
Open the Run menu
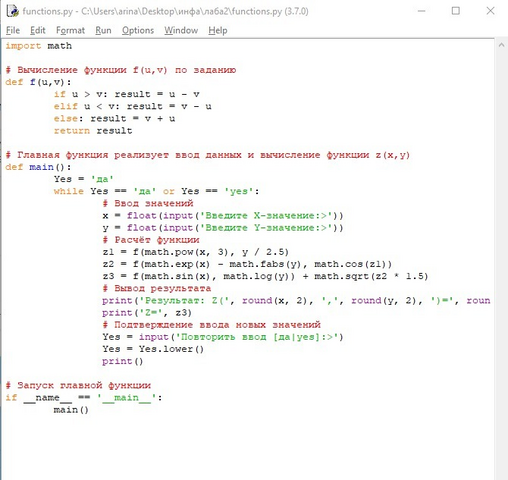(103, 30)
